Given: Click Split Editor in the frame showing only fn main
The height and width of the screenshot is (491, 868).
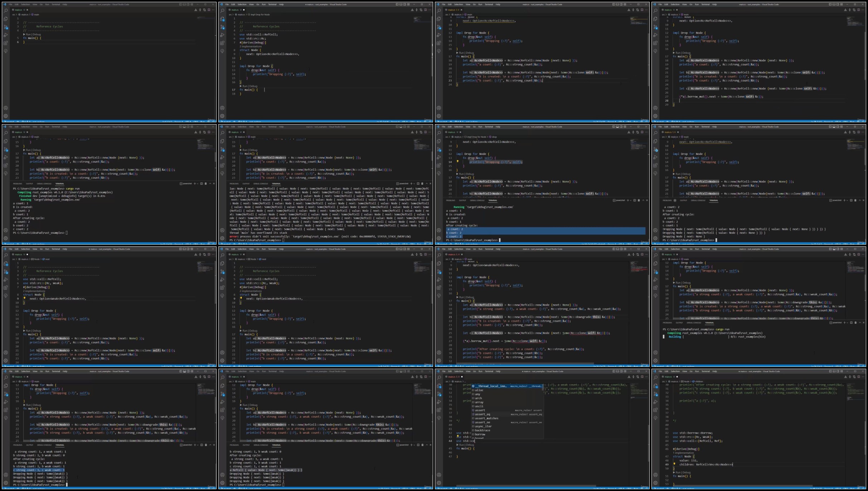Looking at the screenshot, I should click(x=209, y=10).
